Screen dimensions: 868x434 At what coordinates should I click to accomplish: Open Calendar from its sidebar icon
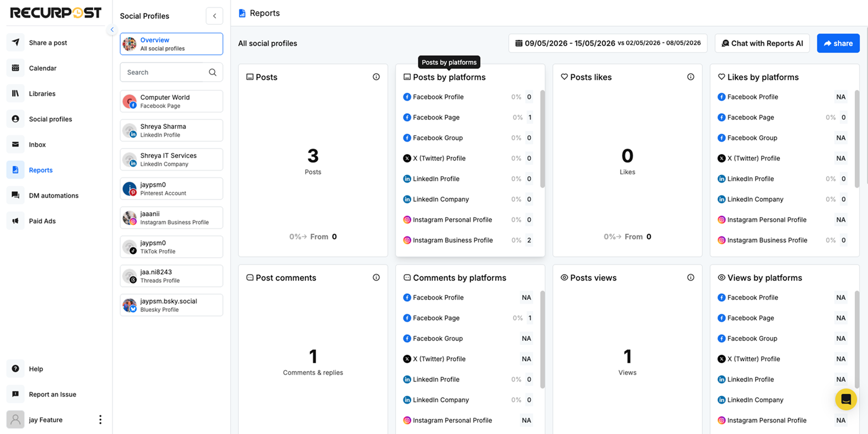[x=15, y=68]
